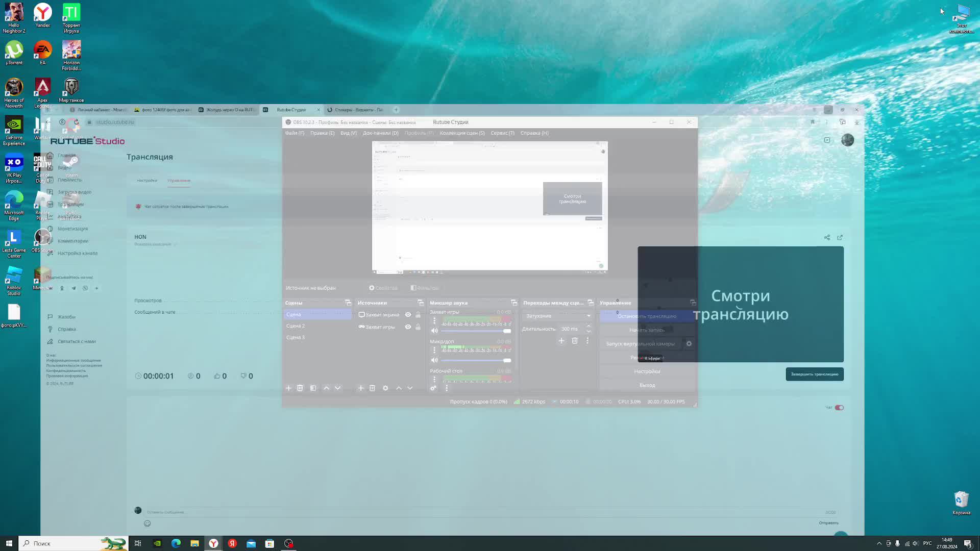The width and height of the screenshot is (980, 551).
Task: Mute Захват игры audio speaker icon
Action: coord(434,331)
